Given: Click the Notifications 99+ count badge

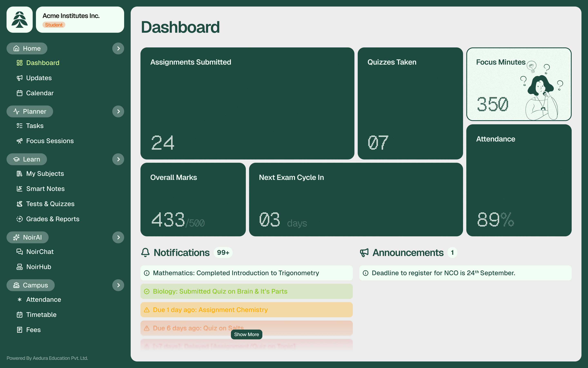Looking at the screenshot, I should coord(223,252).
